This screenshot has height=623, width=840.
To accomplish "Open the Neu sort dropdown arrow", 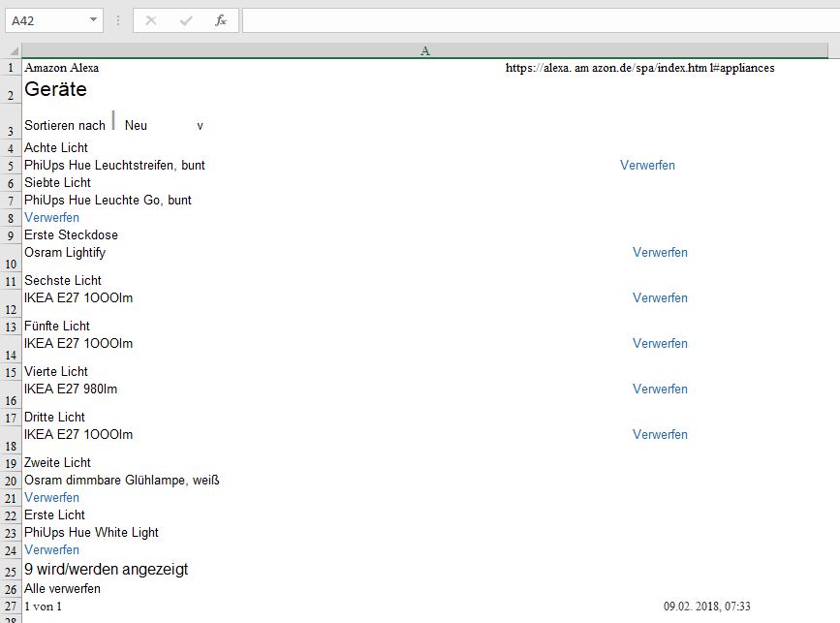I will 200,126.
